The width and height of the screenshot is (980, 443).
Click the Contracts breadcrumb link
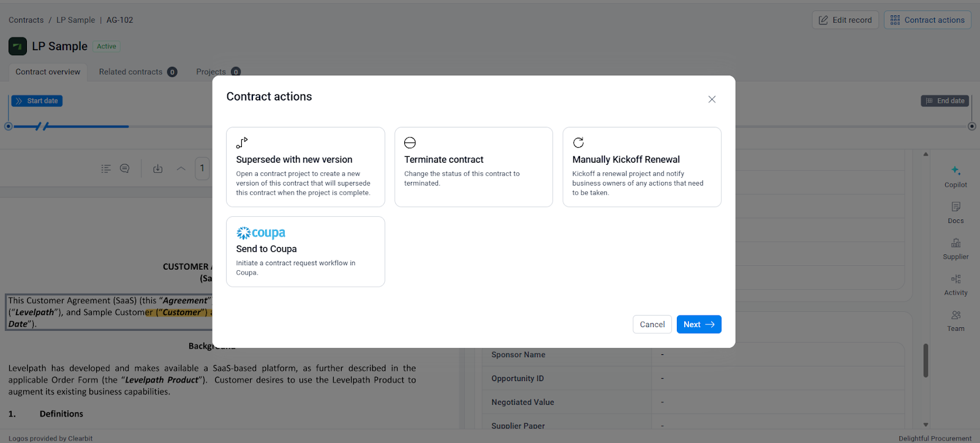coord(26,20)
